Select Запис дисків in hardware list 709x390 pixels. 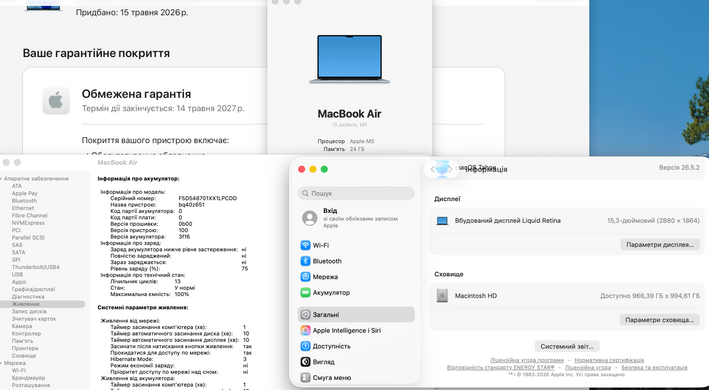29,311
